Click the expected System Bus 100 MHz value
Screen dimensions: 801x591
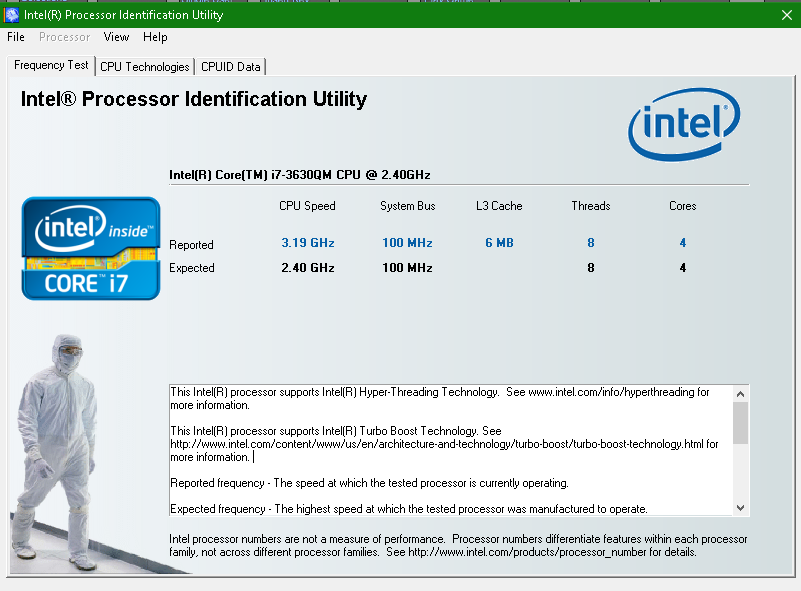point(407,268)
